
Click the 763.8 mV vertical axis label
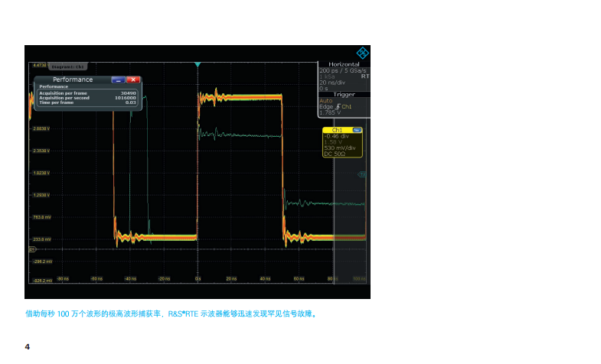[42, 217]
